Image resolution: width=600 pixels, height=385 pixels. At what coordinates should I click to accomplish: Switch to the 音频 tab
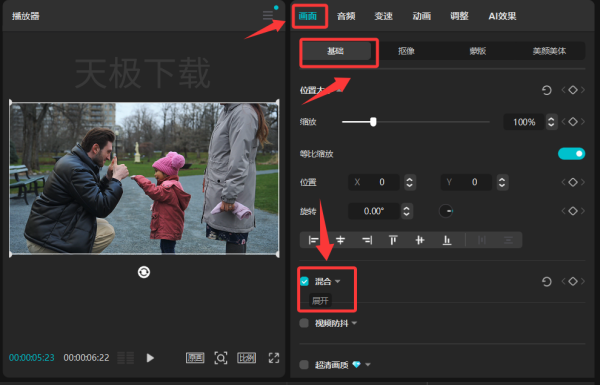[346, 16]
